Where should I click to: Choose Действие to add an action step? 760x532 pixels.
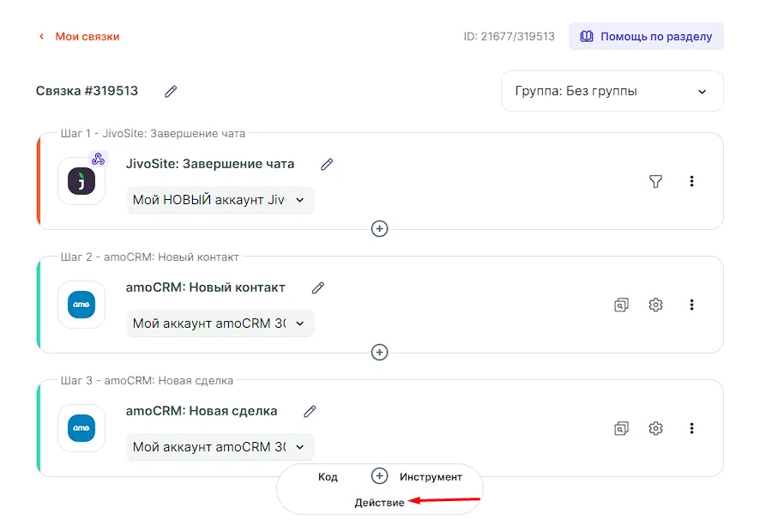379,503
